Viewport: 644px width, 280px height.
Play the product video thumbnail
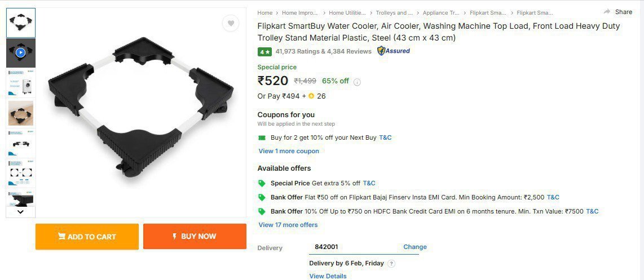tap(20, 52)
